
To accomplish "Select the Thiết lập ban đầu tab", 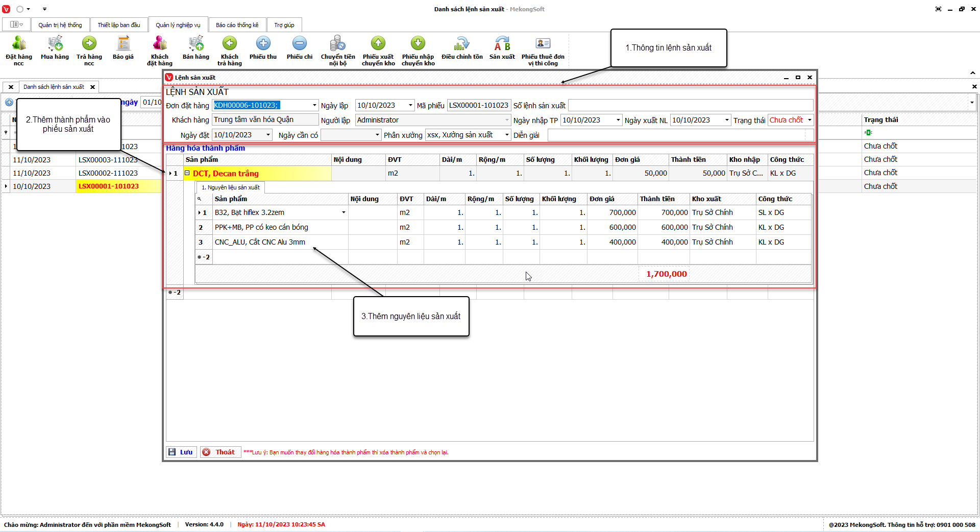I will [119, 25].
